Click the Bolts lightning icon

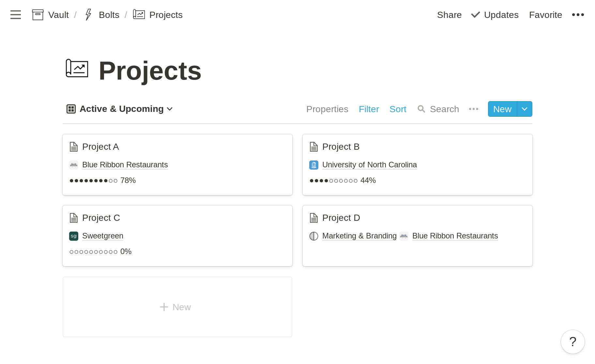(x=88, y=15)
